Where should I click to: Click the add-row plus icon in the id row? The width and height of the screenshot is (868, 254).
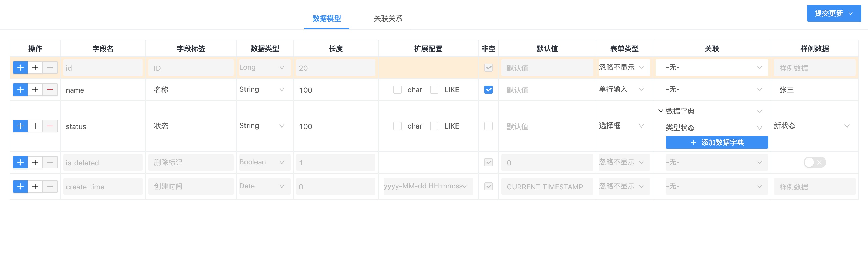(35, 68)
